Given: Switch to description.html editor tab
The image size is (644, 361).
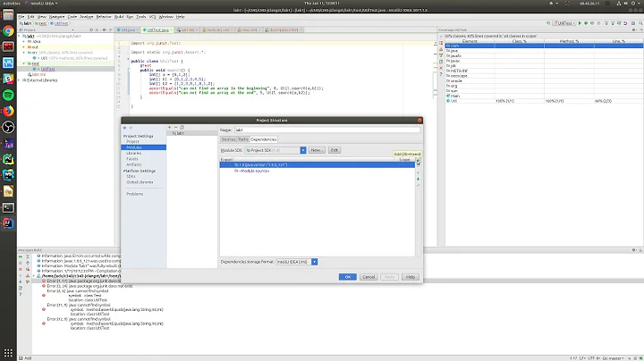Looking at the screenshot, I should pos(284,30).
